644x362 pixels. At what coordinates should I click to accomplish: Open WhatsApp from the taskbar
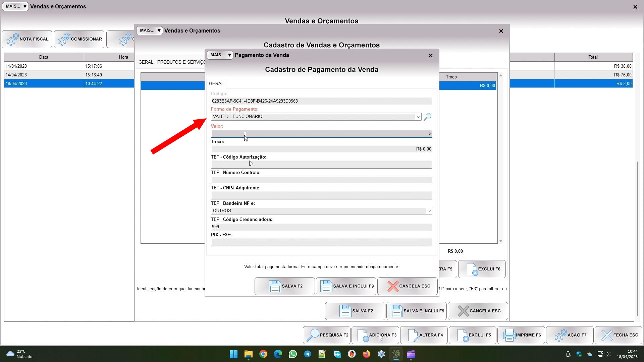click(x=293, y=354)
